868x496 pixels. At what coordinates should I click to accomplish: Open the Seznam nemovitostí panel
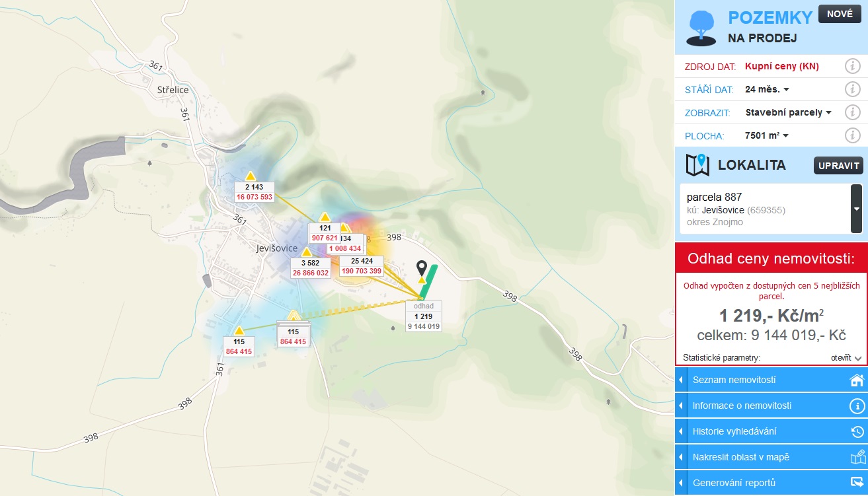tap(771, 380)
